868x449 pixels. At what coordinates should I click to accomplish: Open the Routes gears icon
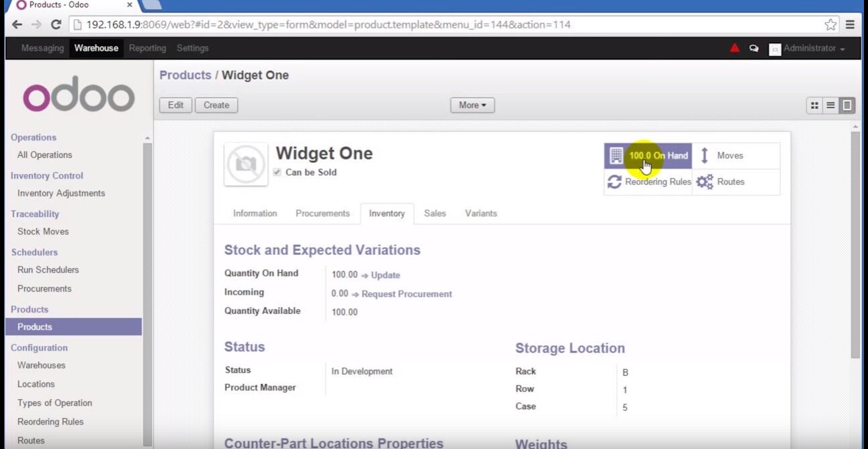click(x=704, y=181)
